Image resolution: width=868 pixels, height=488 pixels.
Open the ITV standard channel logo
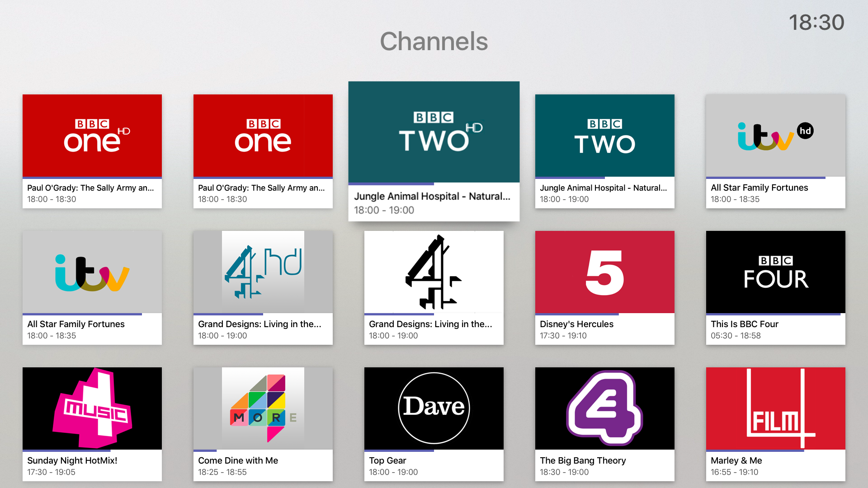coord(92,272)
